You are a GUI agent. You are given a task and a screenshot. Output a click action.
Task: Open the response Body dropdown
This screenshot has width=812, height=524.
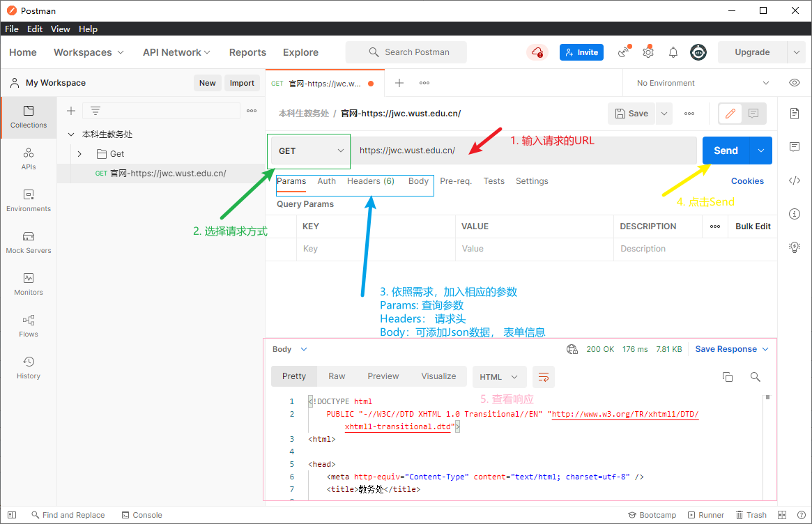tap(290, 349)
